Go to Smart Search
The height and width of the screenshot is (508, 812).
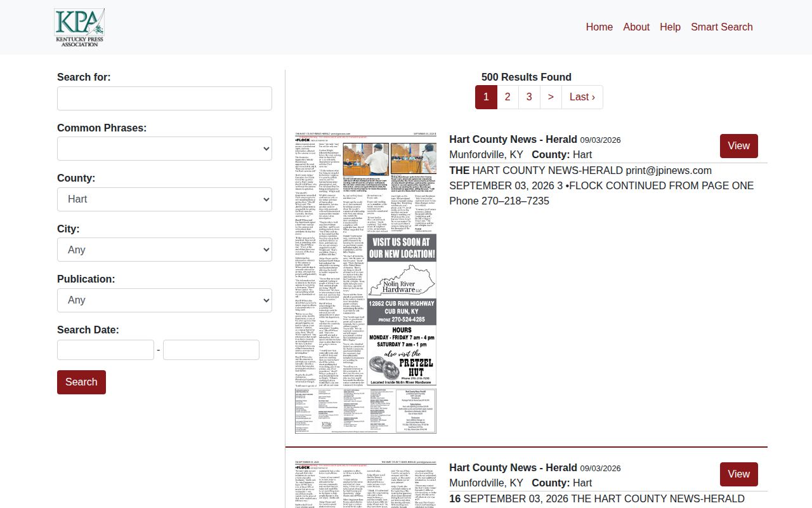722,27
